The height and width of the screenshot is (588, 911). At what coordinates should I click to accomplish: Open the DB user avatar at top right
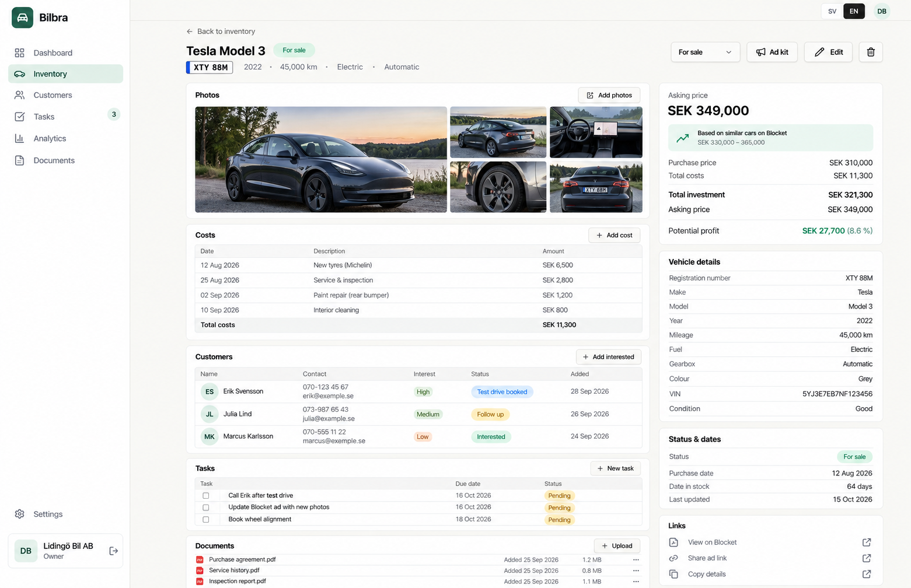(x=882, y=11)
